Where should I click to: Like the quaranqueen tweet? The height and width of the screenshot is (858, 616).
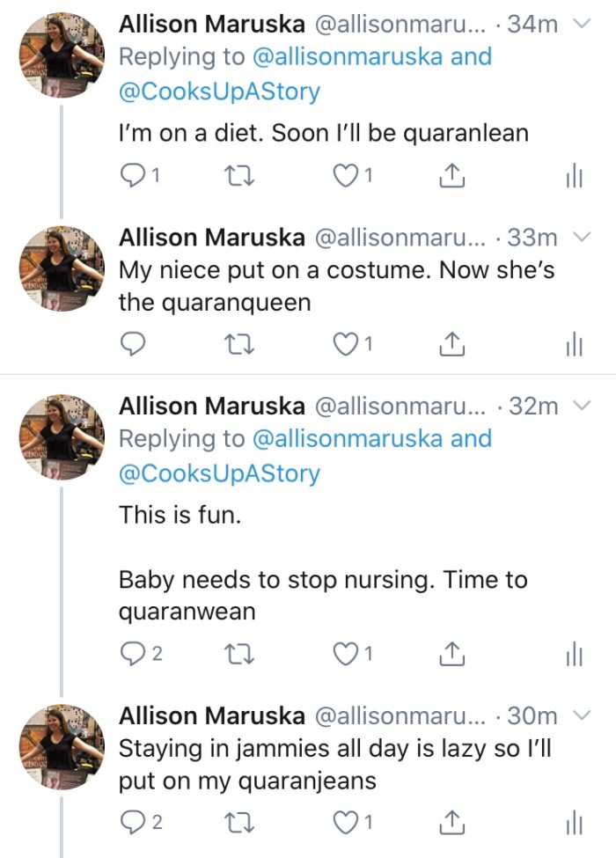click(345, 345)
